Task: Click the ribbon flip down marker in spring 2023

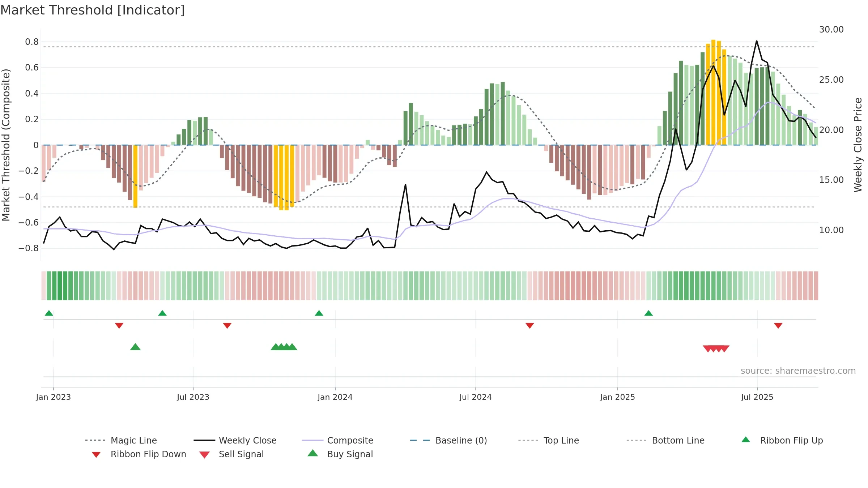Action: pyautogui.click(x=119, y=326)
